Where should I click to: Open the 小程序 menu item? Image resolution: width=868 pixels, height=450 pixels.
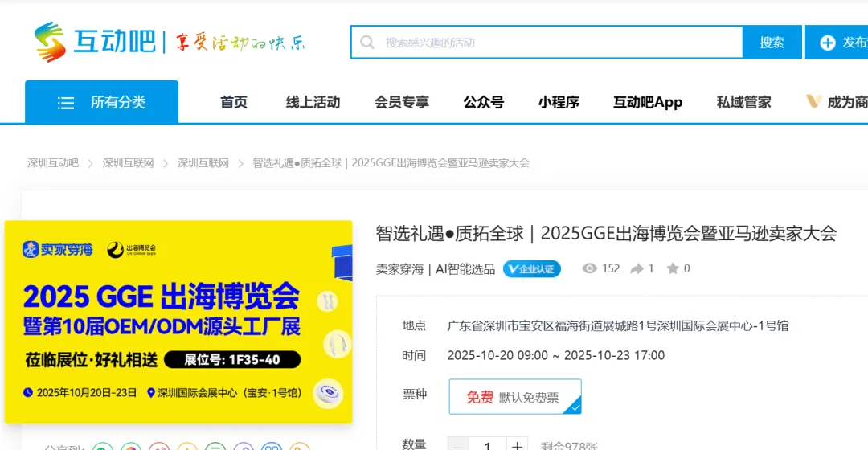tap(559, 102)
